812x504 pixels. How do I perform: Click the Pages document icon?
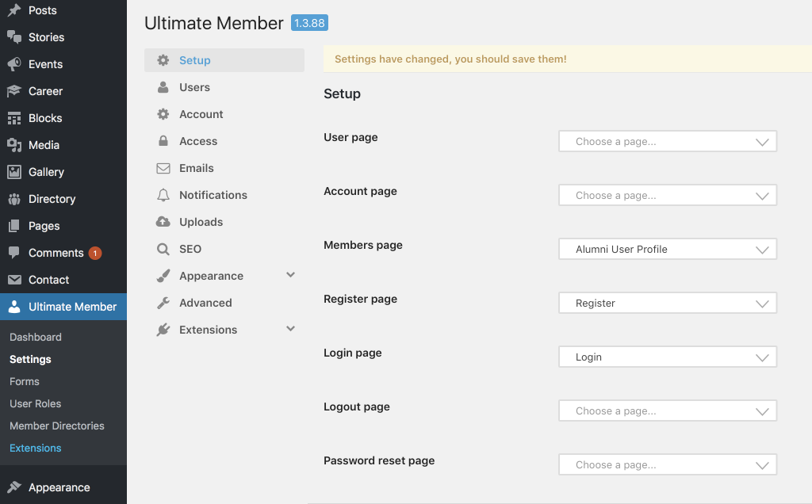(14, 226)
